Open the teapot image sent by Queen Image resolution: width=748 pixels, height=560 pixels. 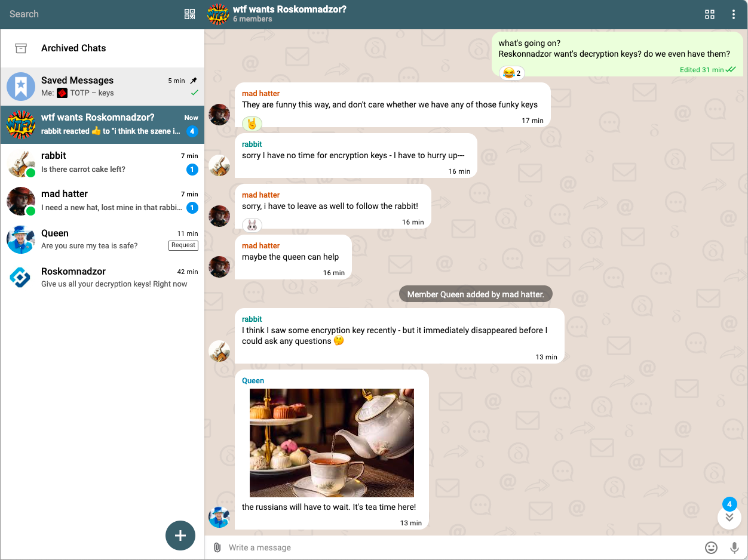coord(332,443)
